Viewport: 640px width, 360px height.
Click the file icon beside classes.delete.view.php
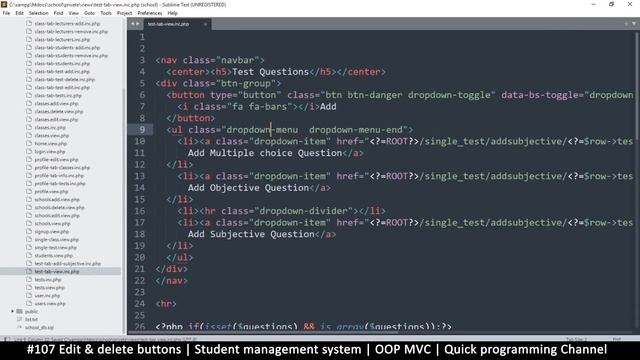coord(29,111)
